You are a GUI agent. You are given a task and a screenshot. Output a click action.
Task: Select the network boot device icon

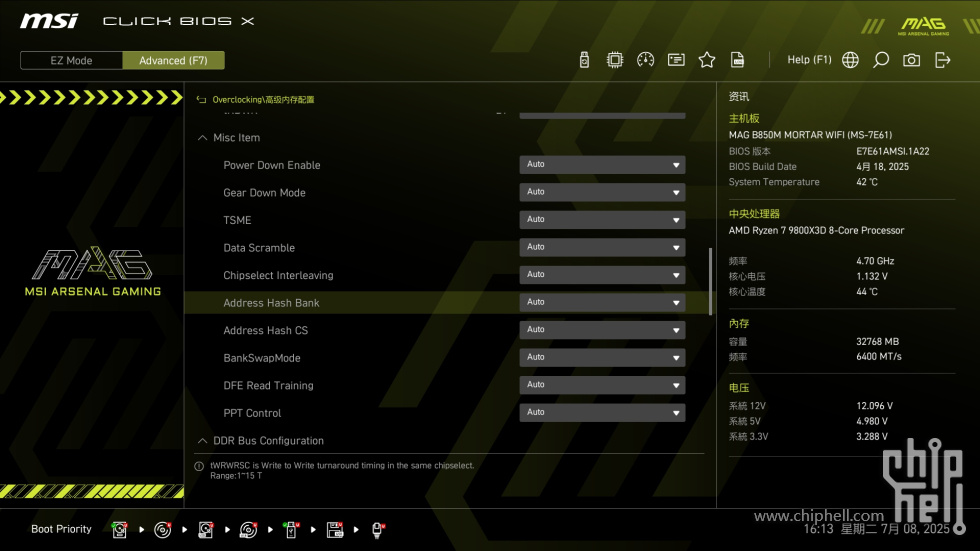(x=378, y=530)
